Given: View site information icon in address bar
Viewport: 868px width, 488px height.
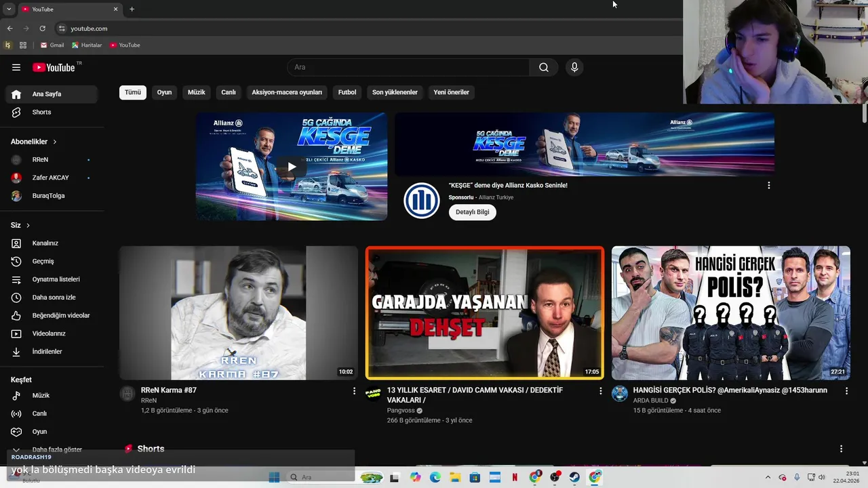Looking at the screenshot, I should 62,28.
